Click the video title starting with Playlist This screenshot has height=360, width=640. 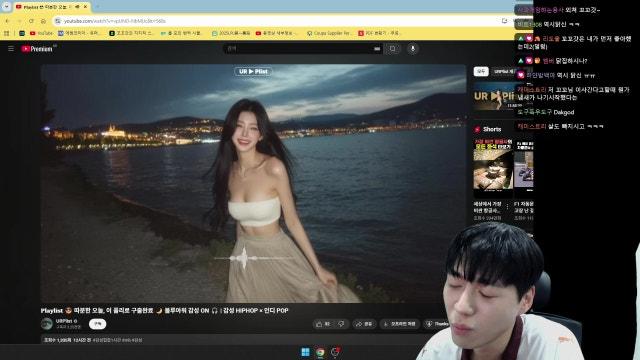pyautogui.click(x=164, y=311)
